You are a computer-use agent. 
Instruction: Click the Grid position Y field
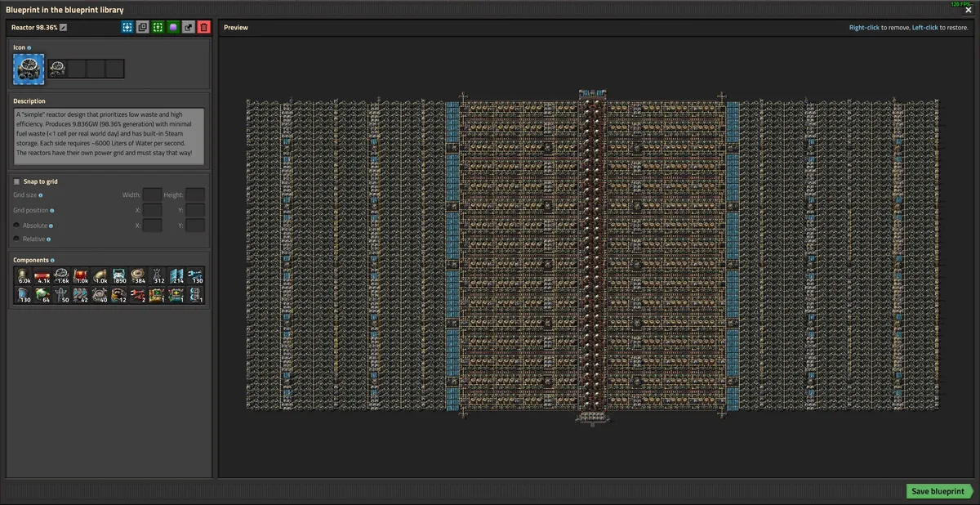click(x=195, y=210)
